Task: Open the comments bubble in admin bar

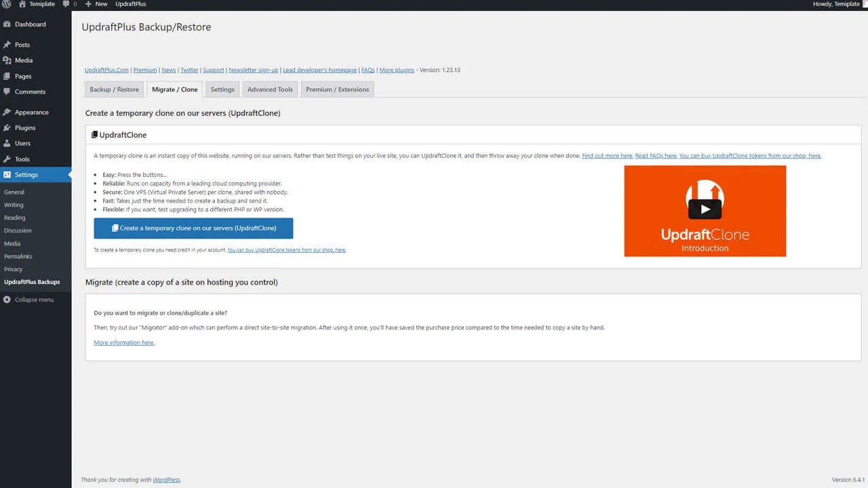Action: point(69,4)
